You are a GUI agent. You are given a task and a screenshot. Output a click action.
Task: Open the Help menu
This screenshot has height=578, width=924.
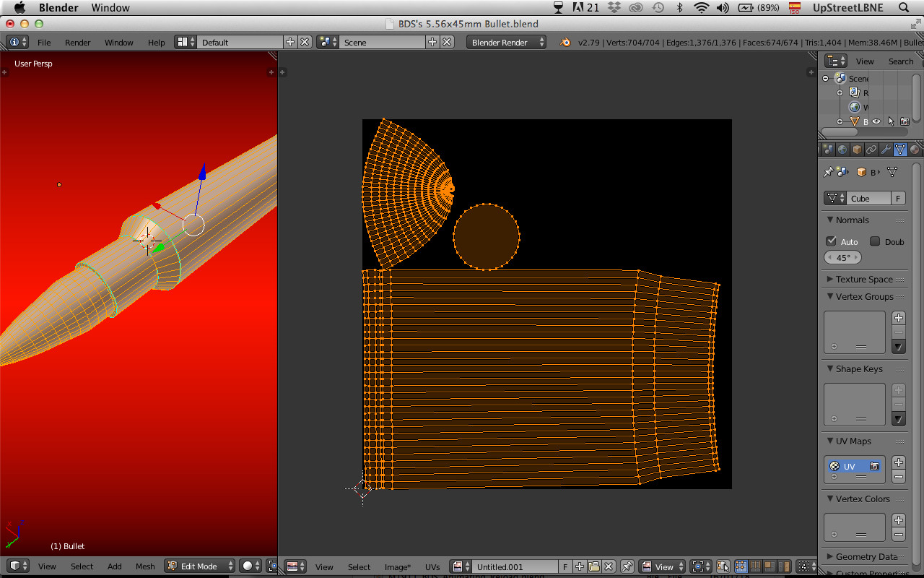(x=156, y=43)
